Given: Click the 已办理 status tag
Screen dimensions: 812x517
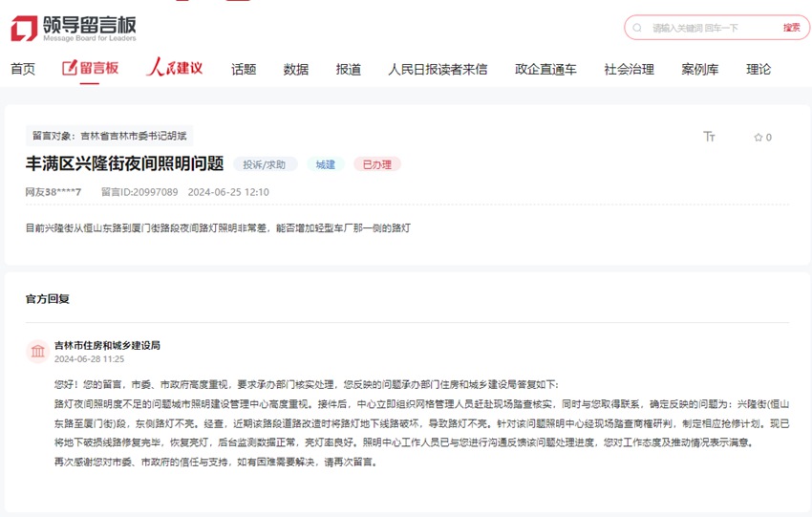Looking at the screenshot, I should 377,164.
